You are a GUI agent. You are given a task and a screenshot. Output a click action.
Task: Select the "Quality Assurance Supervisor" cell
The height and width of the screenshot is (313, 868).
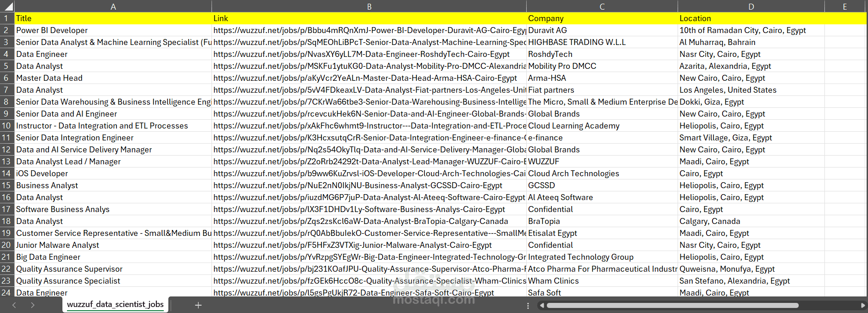click(113, 269)
